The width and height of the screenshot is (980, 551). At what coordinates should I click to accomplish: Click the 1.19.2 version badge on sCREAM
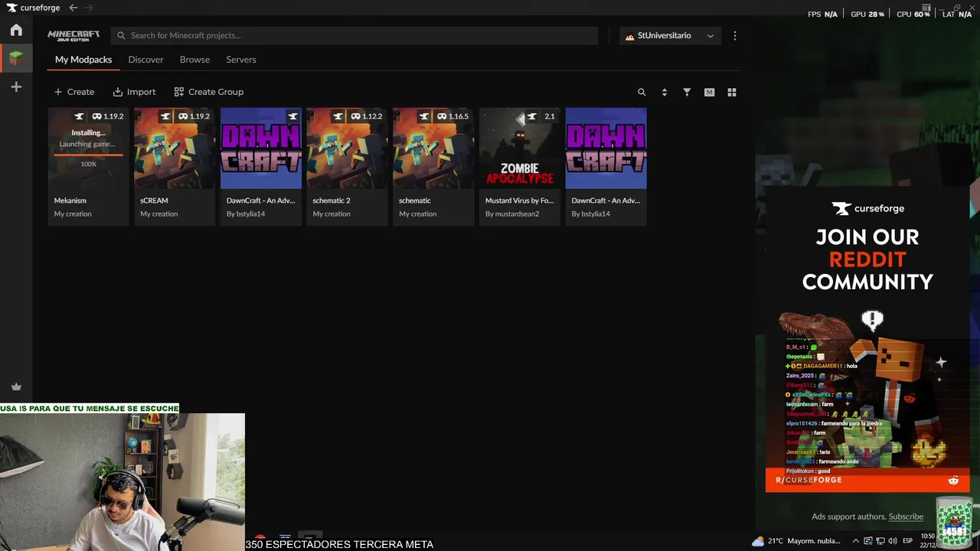pos(194,116)
